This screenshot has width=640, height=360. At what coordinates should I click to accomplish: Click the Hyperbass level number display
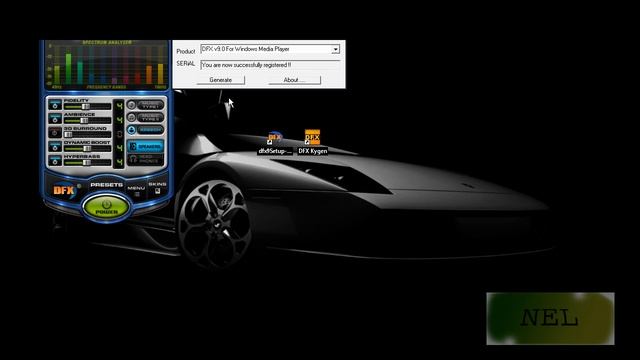[x=119, y=162]
